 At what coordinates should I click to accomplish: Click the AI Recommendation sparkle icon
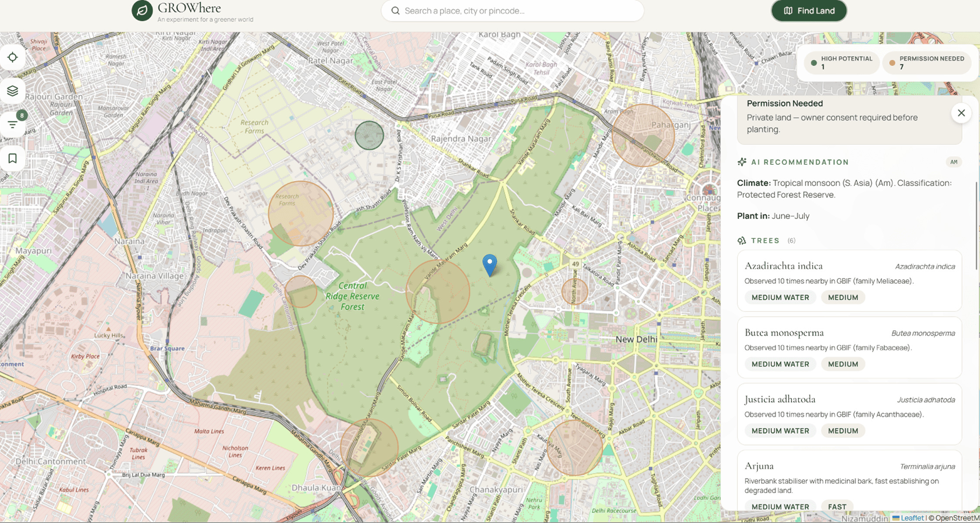coord(742,162)
